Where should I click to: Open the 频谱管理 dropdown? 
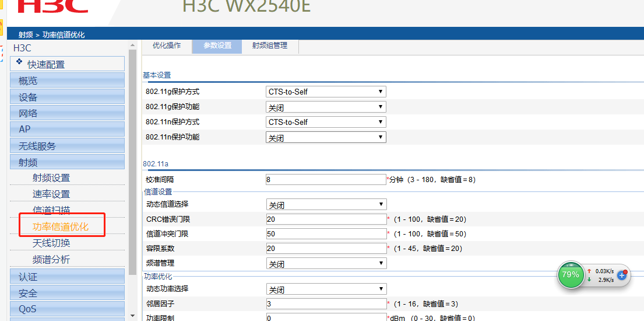pos(326,263)
